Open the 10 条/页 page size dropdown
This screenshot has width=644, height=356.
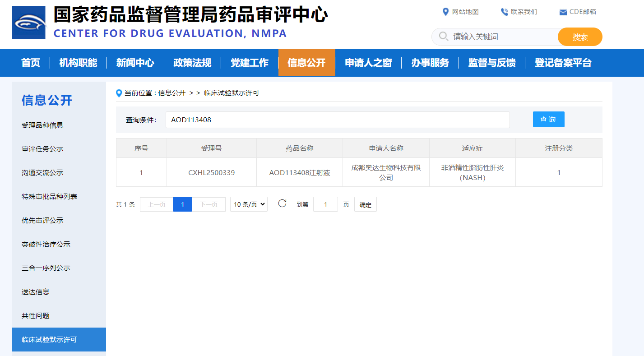(x=249, y=204)
